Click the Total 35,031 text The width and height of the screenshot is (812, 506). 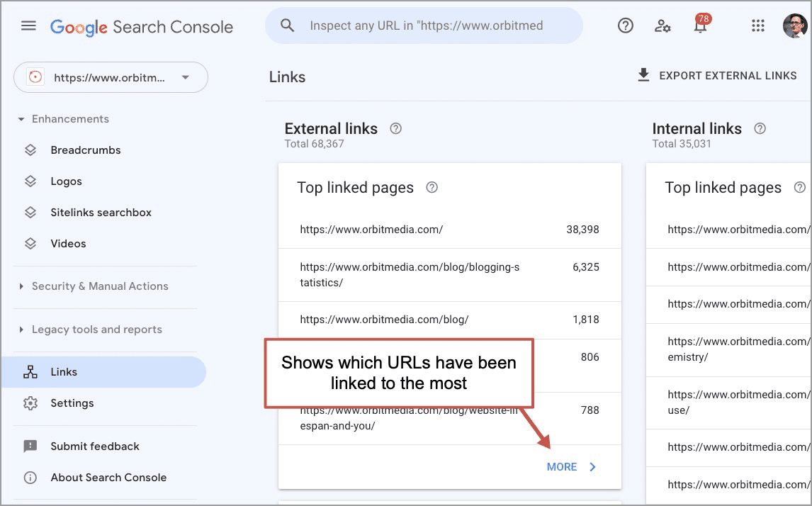[682, 144]
